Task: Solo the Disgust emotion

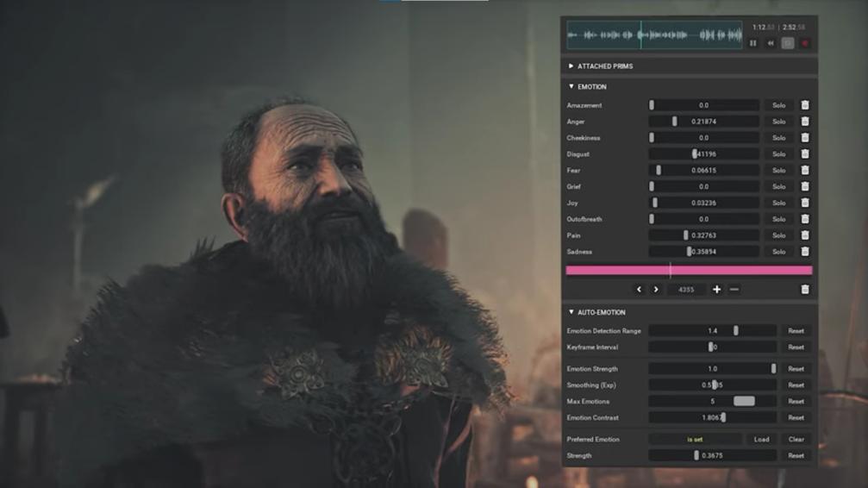Action: click(779, 154)
